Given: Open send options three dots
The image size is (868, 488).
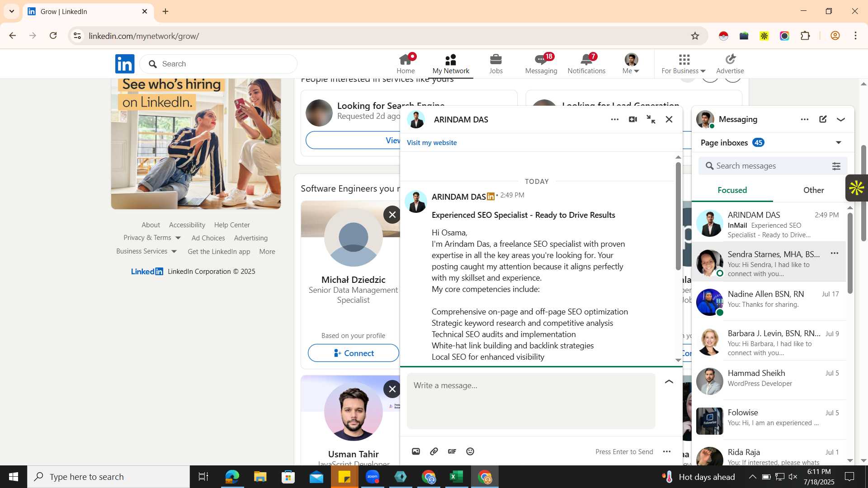Looking at the screenshot, I should click(x=667, y=451).
